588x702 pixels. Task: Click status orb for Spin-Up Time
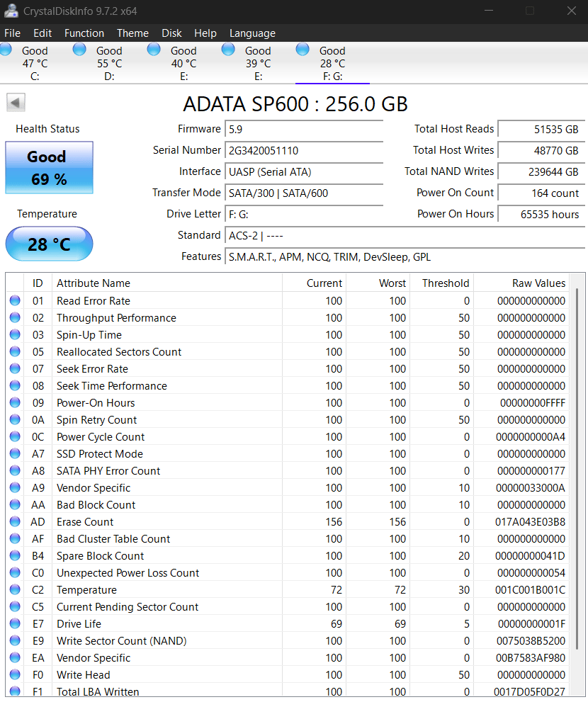tap(15, 334)
